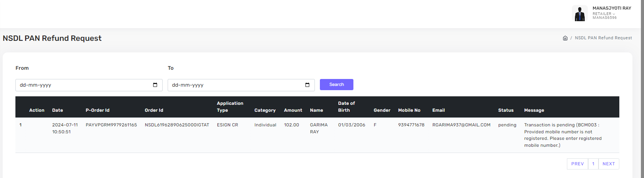Viewport: 644px width, 178px height.
Task: Click the home icon in breadcrumb
Action: point(565,38)
